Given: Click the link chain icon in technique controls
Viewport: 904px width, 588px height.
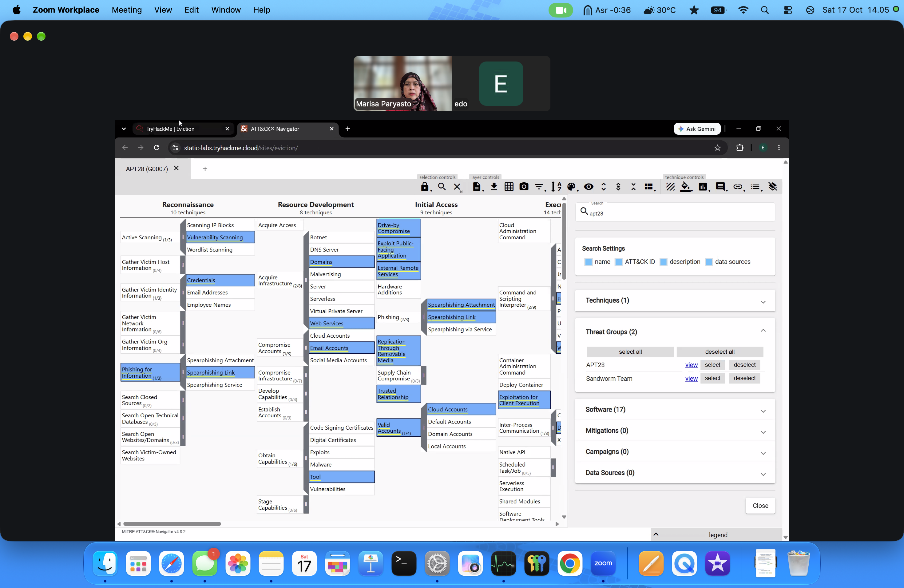Looking at the screenshot, I should (x=738, y=186).
